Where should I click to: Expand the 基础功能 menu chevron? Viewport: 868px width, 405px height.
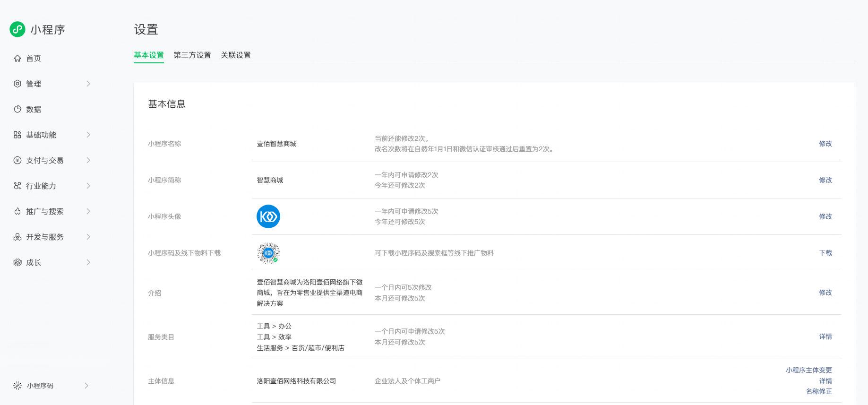(88, 135)
